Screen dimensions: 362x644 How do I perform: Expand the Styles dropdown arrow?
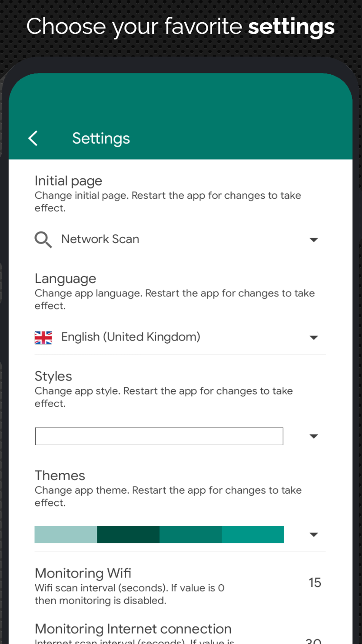(314, 436)
